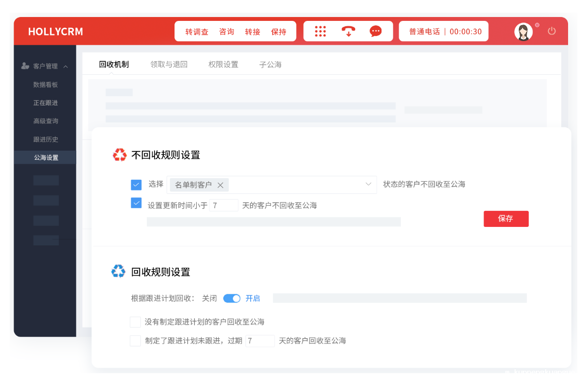Click the power logout icon
588x380 pixels.
point(552,31)
